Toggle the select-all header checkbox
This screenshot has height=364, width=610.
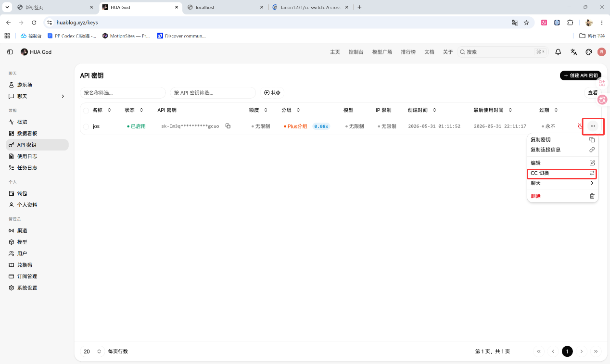(86, 110)
